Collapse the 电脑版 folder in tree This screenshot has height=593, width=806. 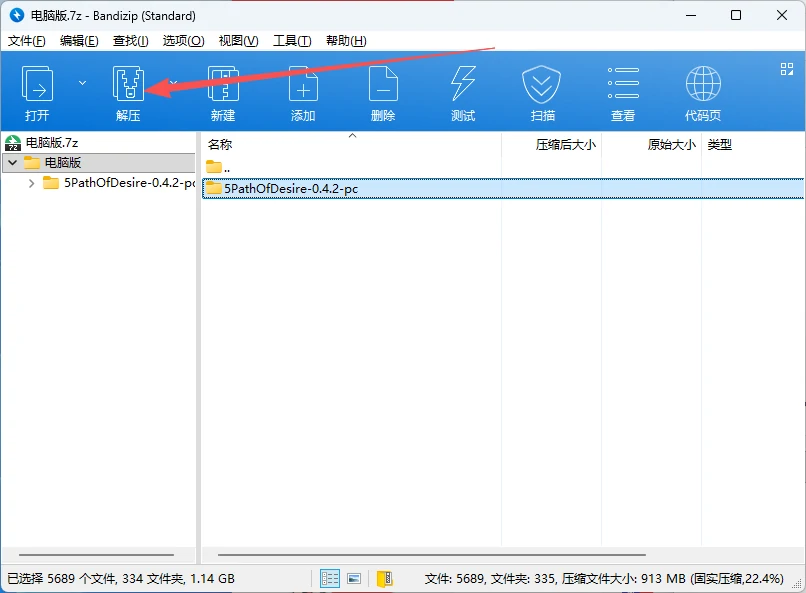click(x=13, y=163)
